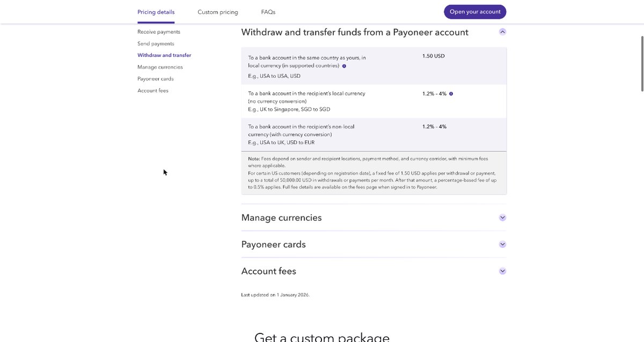This screenshot has width=644, height=342.
Task: Click the 'Manage currencies' section heading
Action: 282,218
